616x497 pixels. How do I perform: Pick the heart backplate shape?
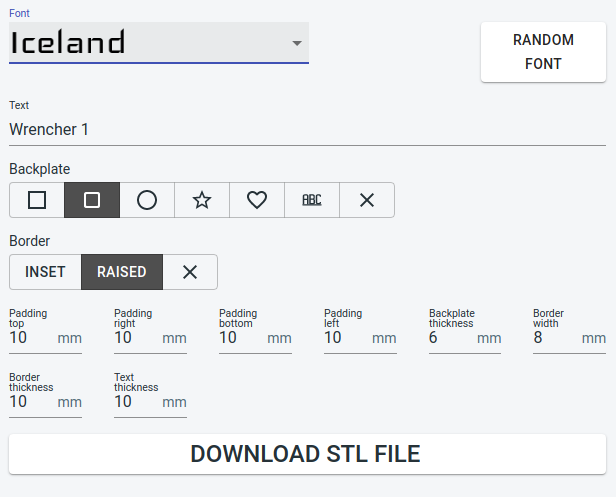pyautogui.click(x=257, y=200)
